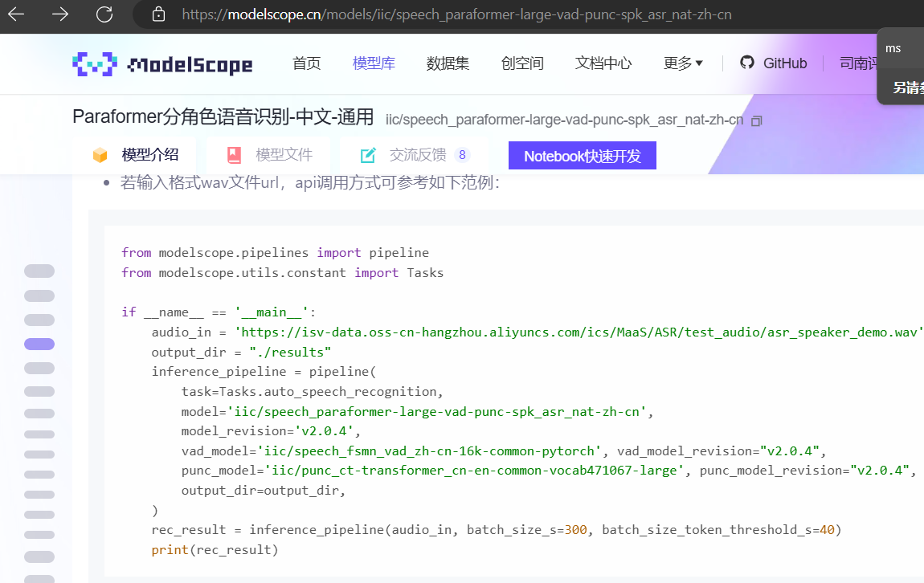The width and height of the screenshot is (924, 583).
Task: Open ModelScope home via the logo
Action: 162,64
